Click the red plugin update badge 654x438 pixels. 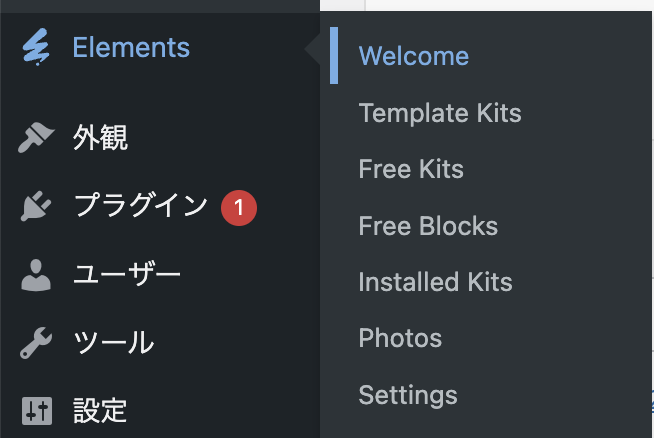pos(239,208)
